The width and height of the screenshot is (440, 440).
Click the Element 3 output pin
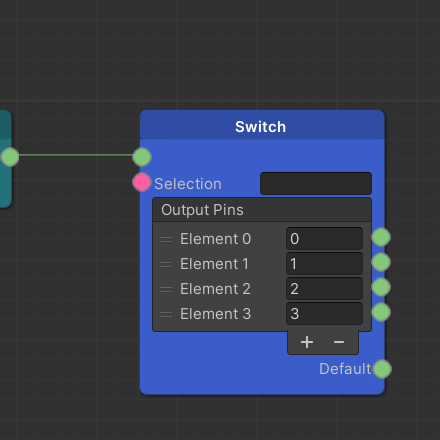381,312
